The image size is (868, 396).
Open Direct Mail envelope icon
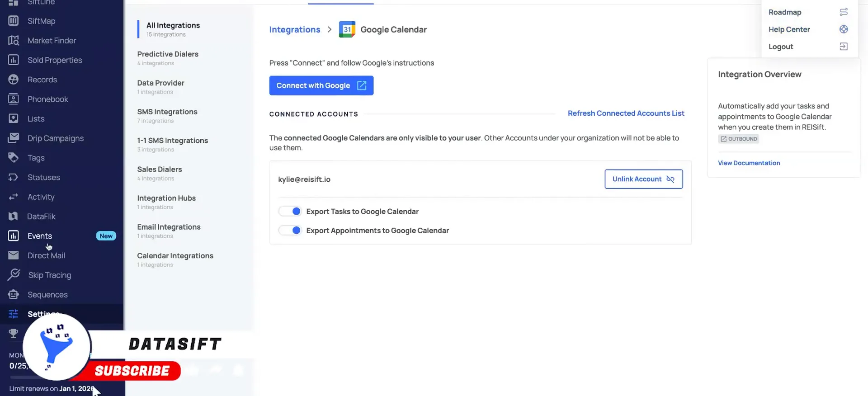[x=14, y=255]
